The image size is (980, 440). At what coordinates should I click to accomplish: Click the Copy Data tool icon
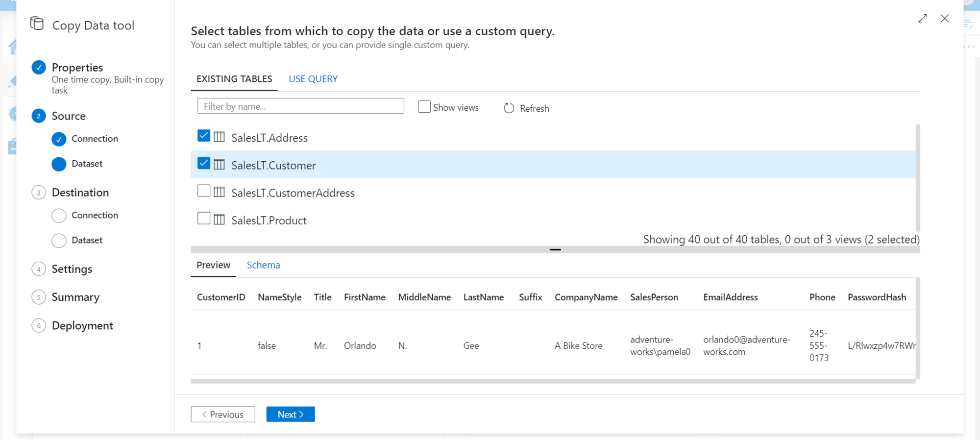pos(37,24)
